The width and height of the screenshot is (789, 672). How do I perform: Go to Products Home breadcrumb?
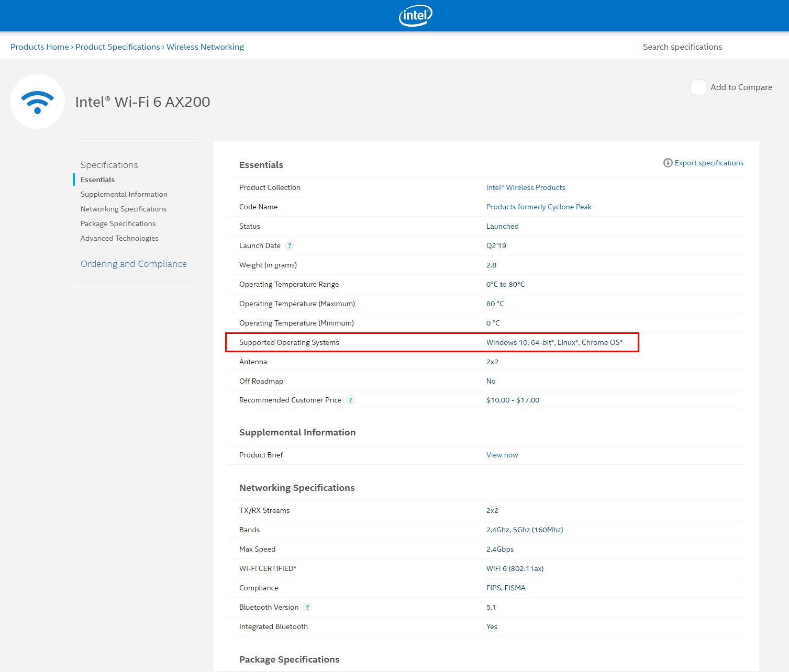(39, 47)
